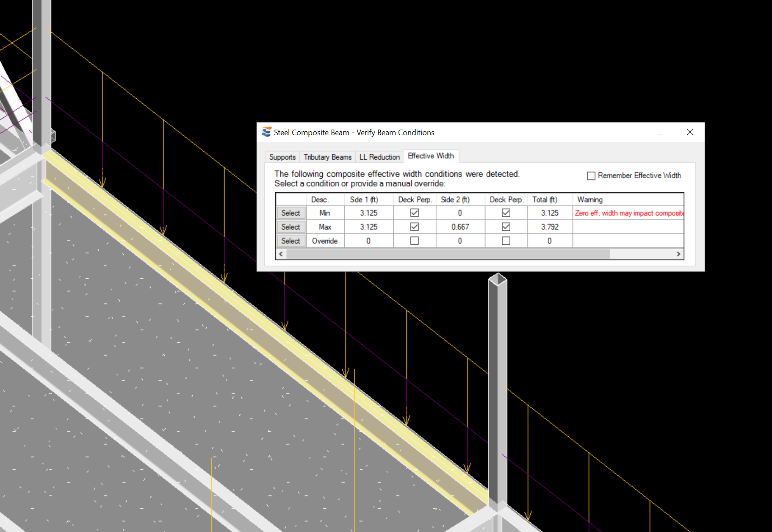Click the red zero effective width warning text
The height and width of the screenshot is (532, 772).
627,213
